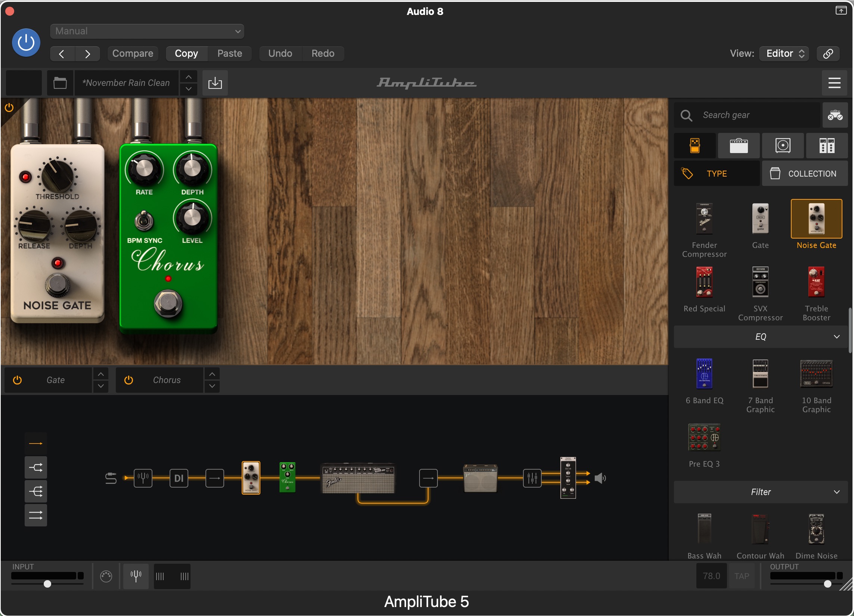Open the AmpliTube hamburger menu

[834, 83]
